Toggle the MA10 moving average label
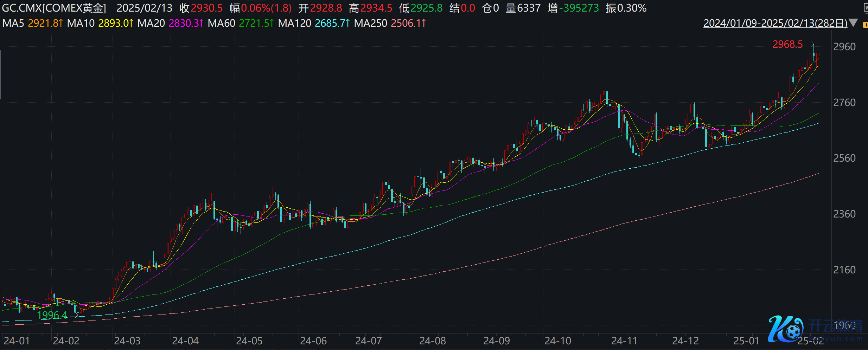Viewport: 868px width, 350px height. coord(81,23)
